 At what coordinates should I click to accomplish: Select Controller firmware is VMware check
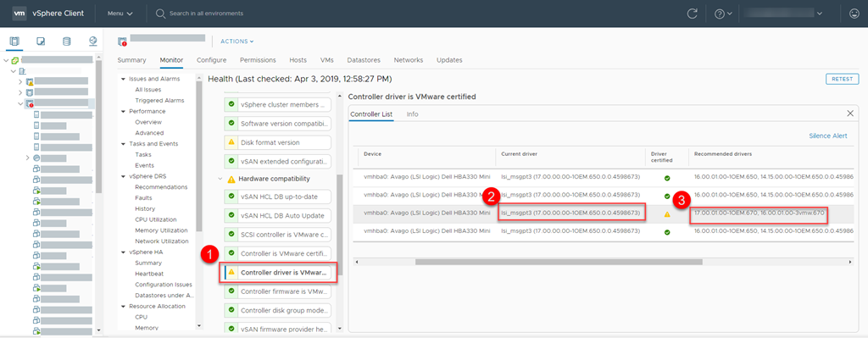277,291
